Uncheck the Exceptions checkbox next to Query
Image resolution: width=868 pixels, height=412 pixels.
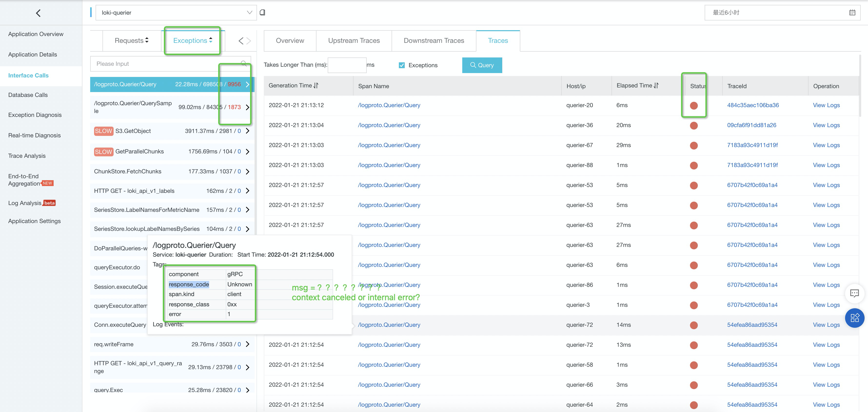click(x=402, y=65)
